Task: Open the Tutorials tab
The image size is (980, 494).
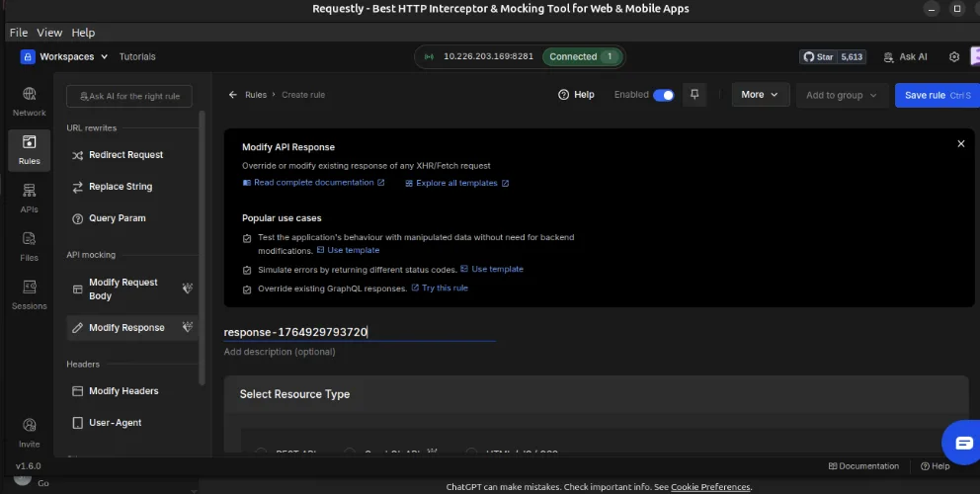Action: [137, 57]
